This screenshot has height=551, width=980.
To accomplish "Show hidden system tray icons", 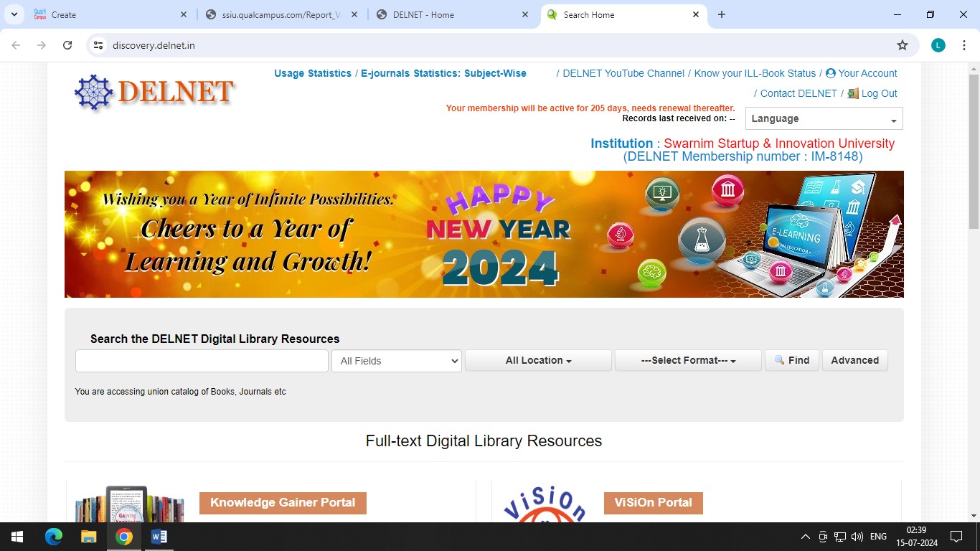I will click(806, 537).
